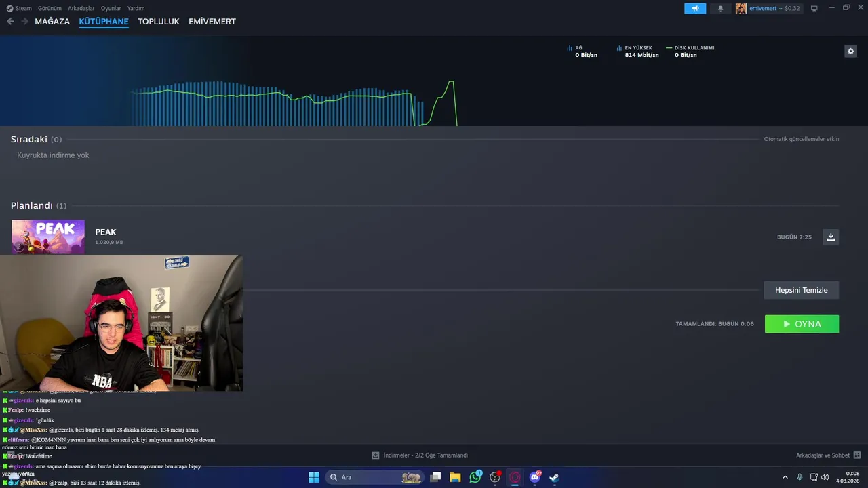868x488 pixels.
Task: Start PEAK download with the download icon
Action: click(831, 237)
